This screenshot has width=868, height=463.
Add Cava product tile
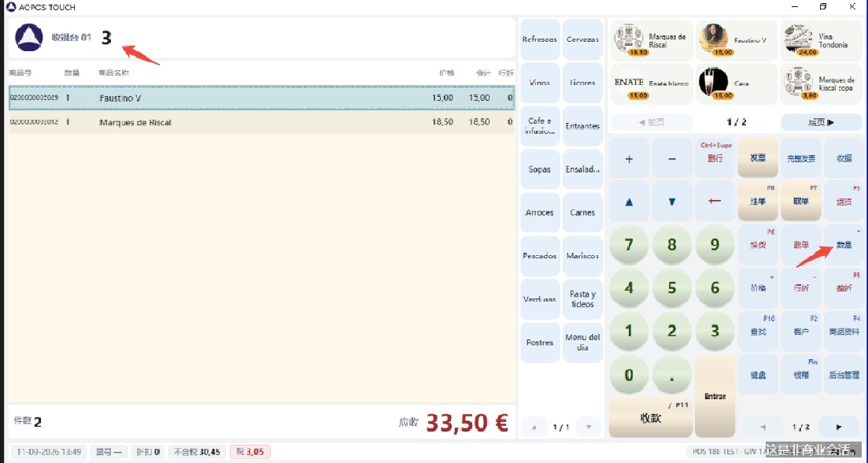pyautogui.click(x=736, y=83)
